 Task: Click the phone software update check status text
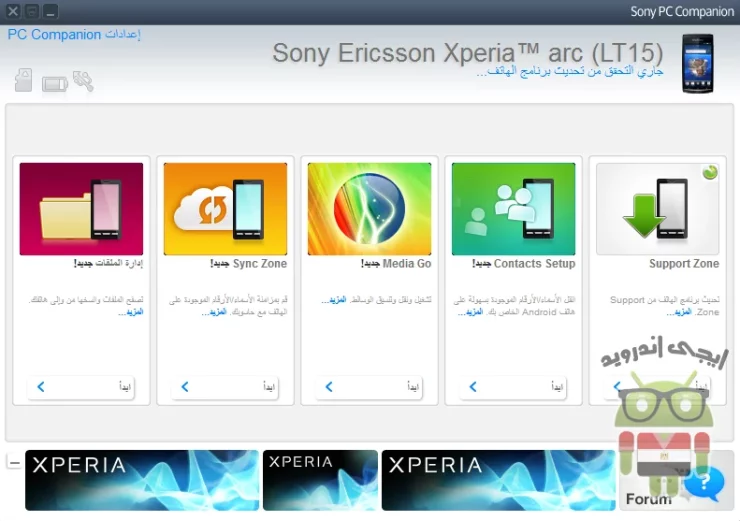[x=570, y=71]
